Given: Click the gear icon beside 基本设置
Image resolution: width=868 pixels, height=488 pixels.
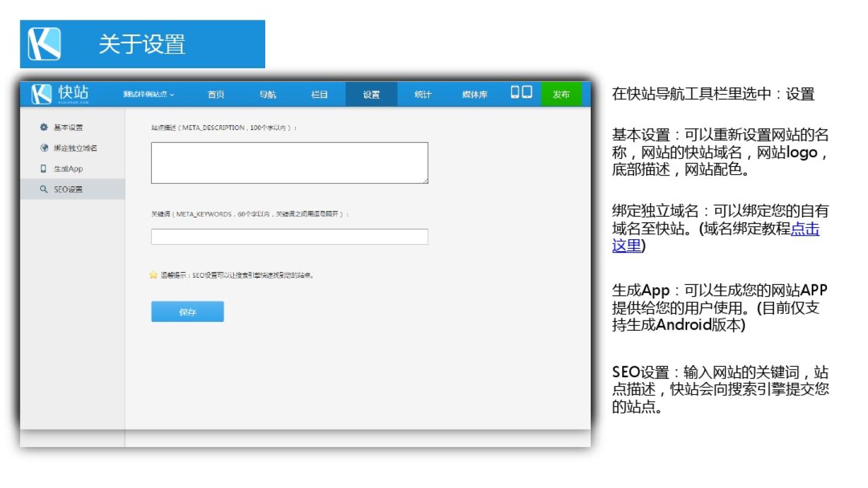Looking at the screenshot, I should pos(43,127).
